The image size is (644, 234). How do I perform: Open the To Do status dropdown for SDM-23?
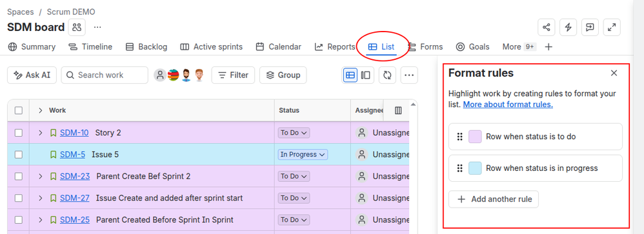294,176
